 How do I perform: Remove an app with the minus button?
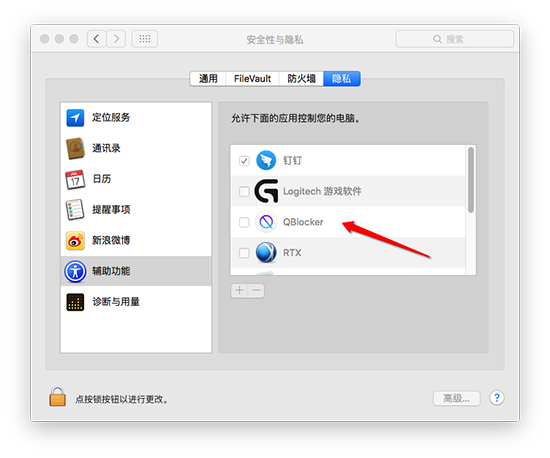coord(256,291)
